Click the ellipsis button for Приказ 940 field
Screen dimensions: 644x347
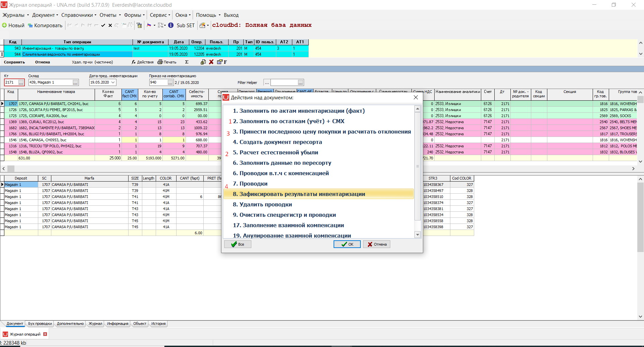pos(170,83)
